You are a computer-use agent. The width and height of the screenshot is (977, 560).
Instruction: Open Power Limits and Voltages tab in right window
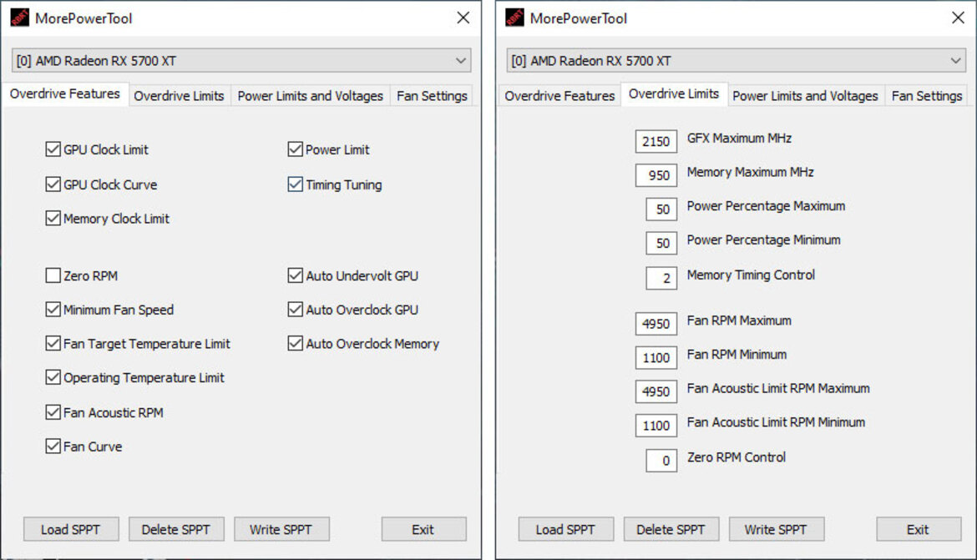[805, 96]
